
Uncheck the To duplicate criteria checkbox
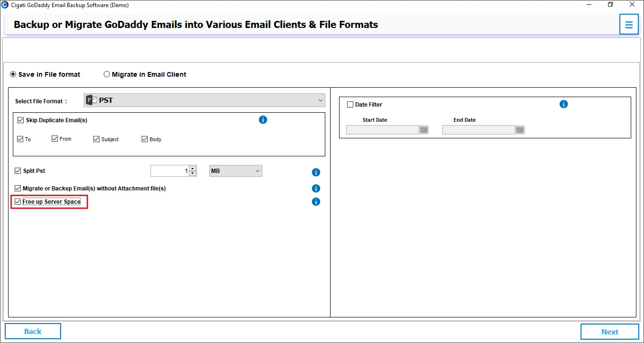20,139
